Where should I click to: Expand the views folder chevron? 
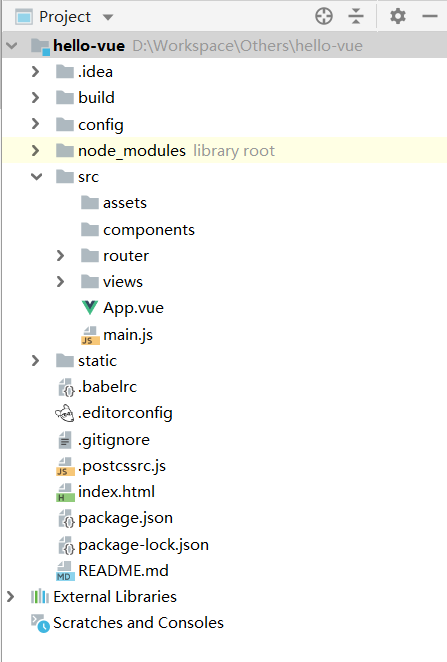click(x=60, y=282)
